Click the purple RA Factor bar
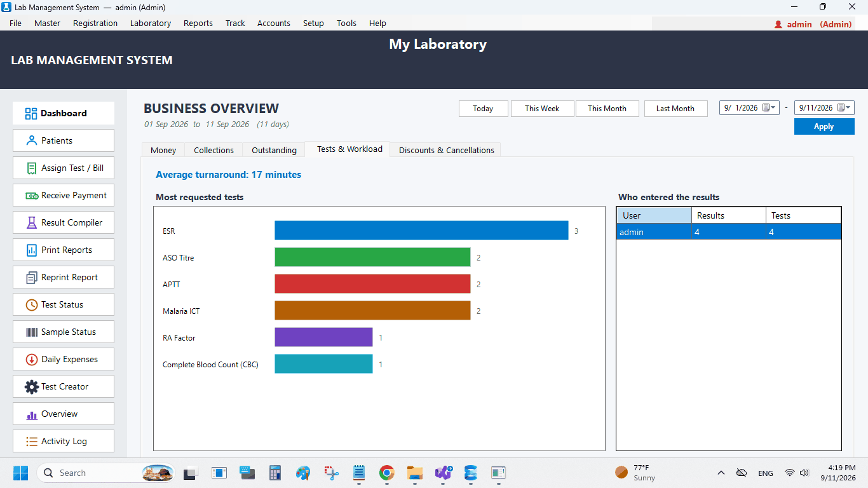868x488 pixels. pyautogui.click(x=323, y=337)
